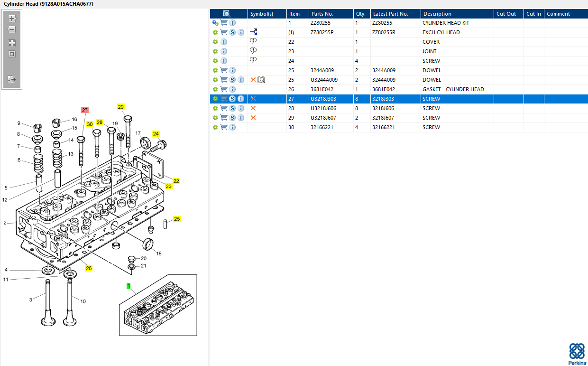Viewport: 588px width, 366px height.
Task: Select callout 30 in the diagram
Action: coord(90,124)
